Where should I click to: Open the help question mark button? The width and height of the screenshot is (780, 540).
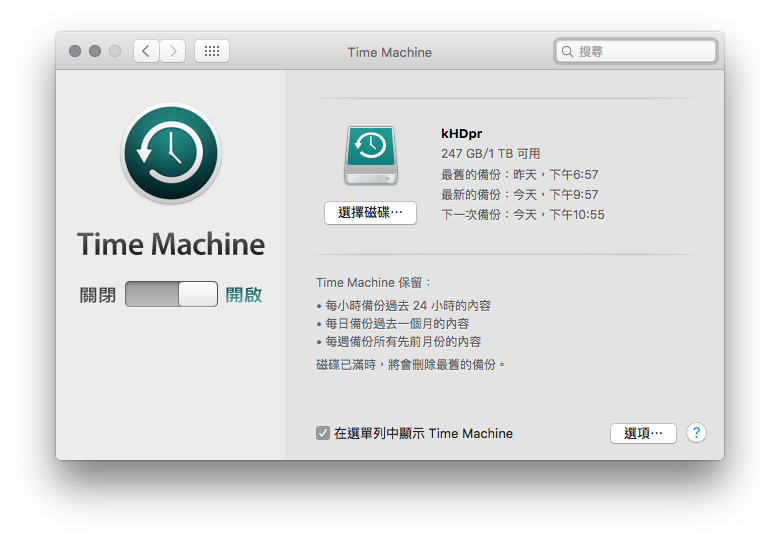tap(696, 433)
